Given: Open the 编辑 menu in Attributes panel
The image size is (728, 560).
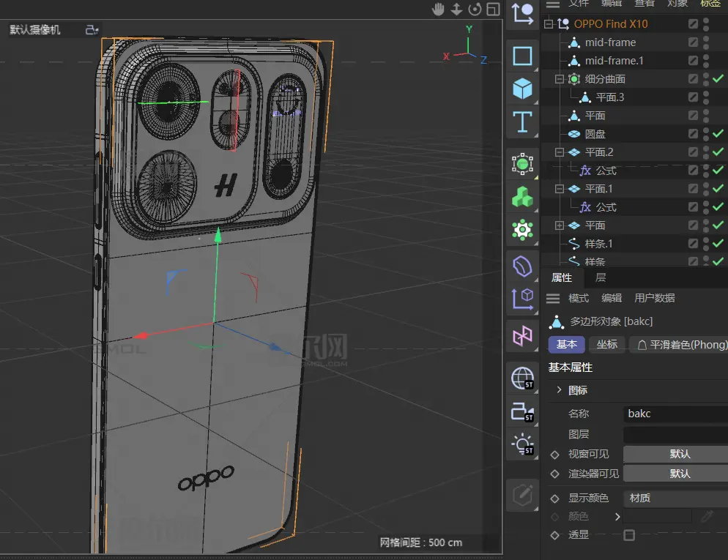Looking at the screenshot, I should (612, 298).
